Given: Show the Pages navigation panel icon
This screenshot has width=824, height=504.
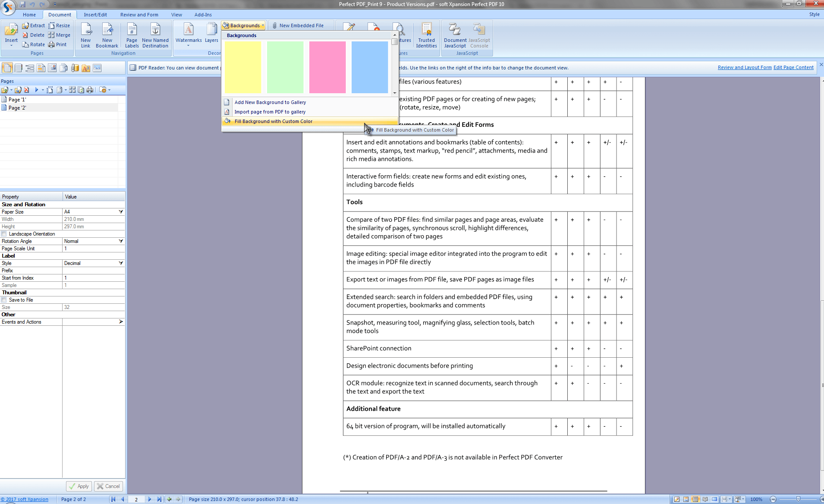Looking at the screenshot, I should [7, 68].
